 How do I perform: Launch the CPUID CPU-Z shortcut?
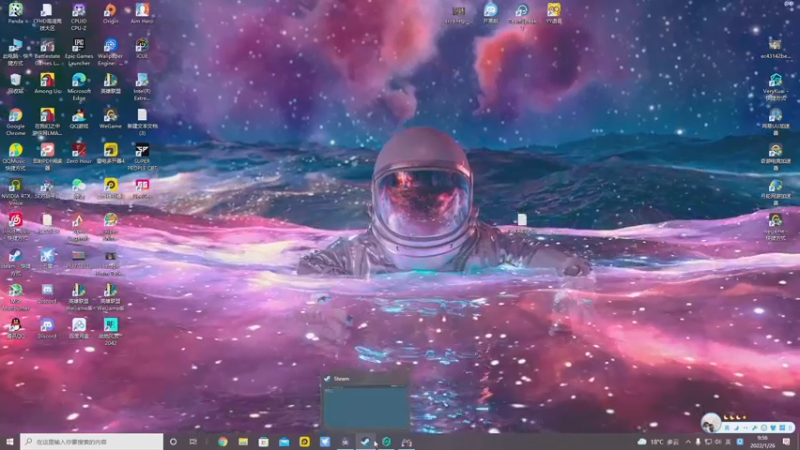(79, 17)
